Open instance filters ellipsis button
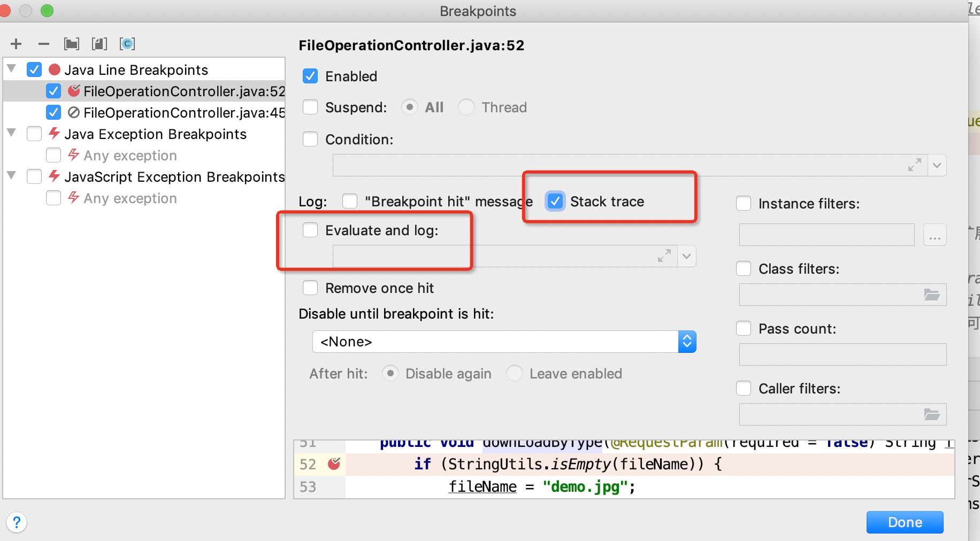 click(935, 235)
